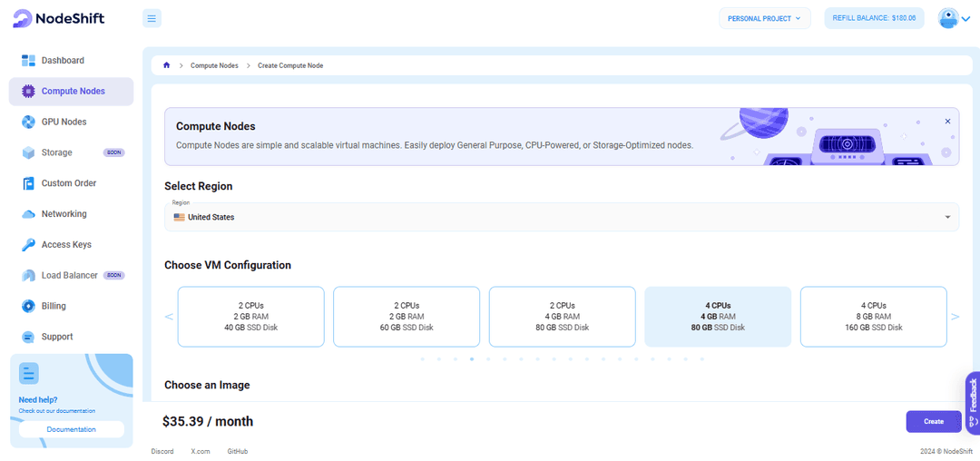The width and height of the screenshot is (980, 461).
Task: Select the 4 CPUs 8 GB RAM 160 GB configuration
Action: click(873, 317)
